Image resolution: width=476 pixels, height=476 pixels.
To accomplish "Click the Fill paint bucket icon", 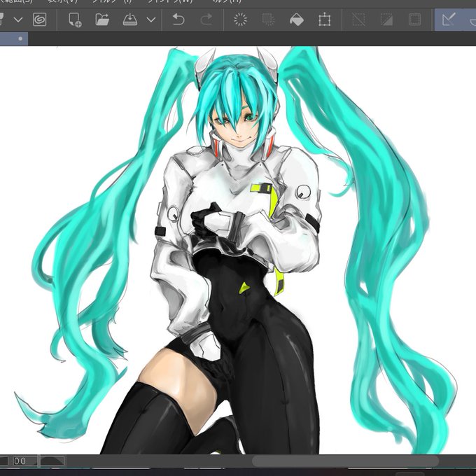I will (x=297, y=20).
